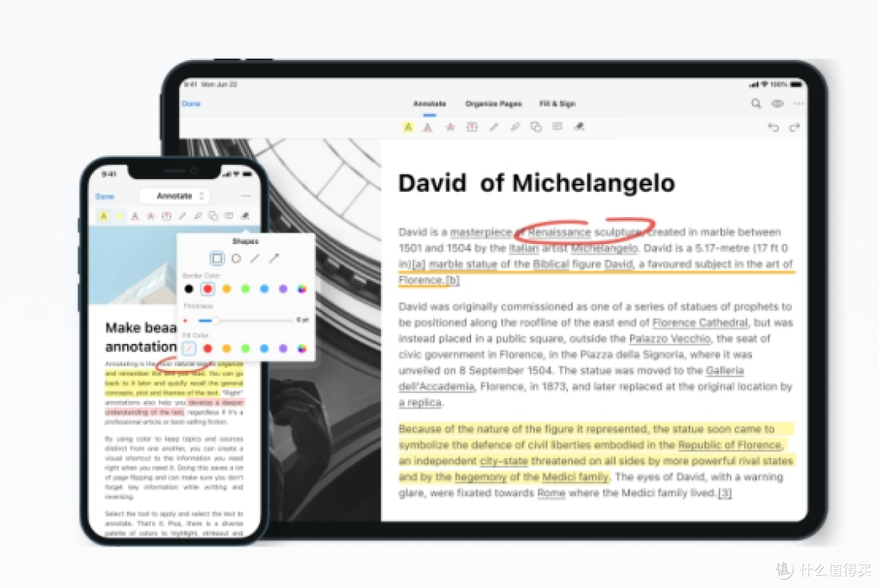Select the strikethrough tool on iPhone toolbar

click(151, 216)
